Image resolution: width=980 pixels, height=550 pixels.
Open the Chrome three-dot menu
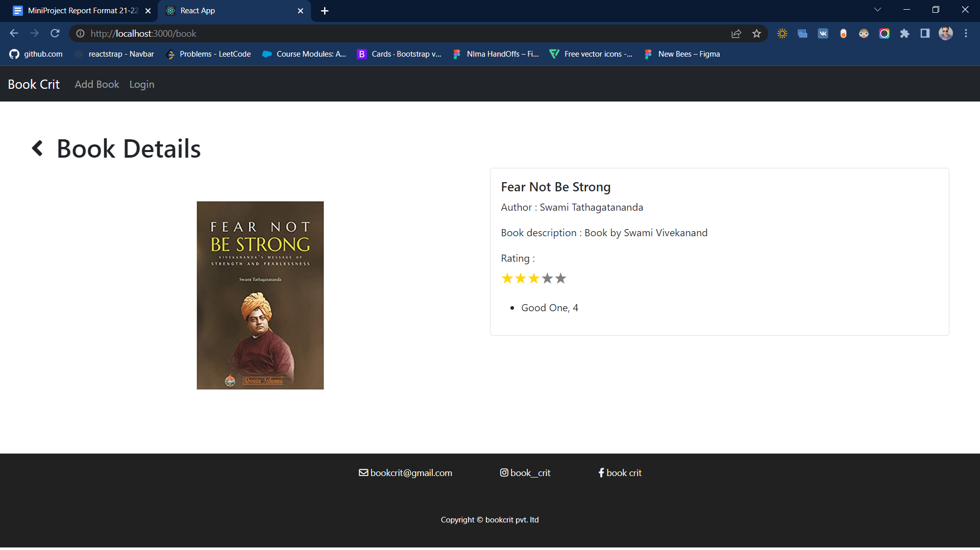pos(966,34)
